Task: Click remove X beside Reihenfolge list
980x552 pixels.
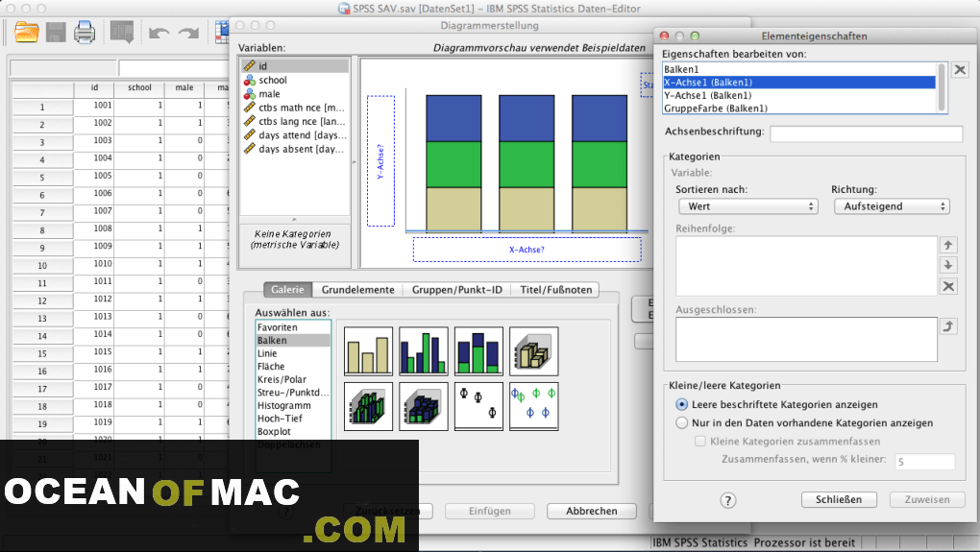Action: point(948,286)
